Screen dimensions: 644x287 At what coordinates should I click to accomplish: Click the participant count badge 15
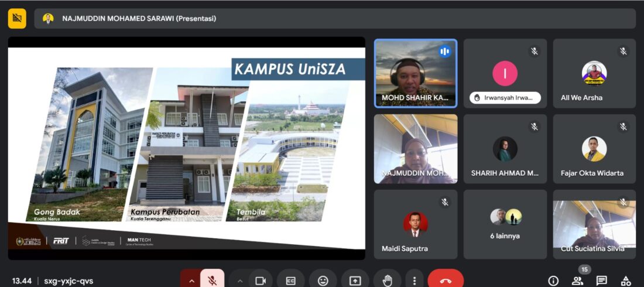tap(585, 270)
